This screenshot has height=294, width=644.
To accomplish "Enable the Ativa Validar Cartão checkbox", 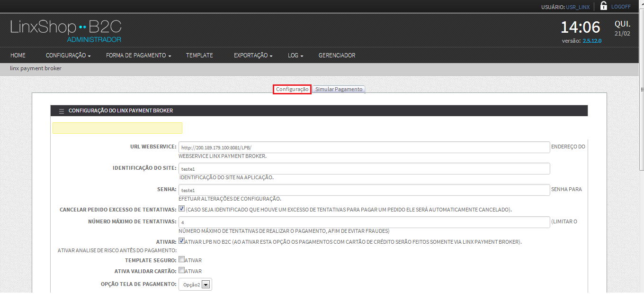I will tap(181, 271).
